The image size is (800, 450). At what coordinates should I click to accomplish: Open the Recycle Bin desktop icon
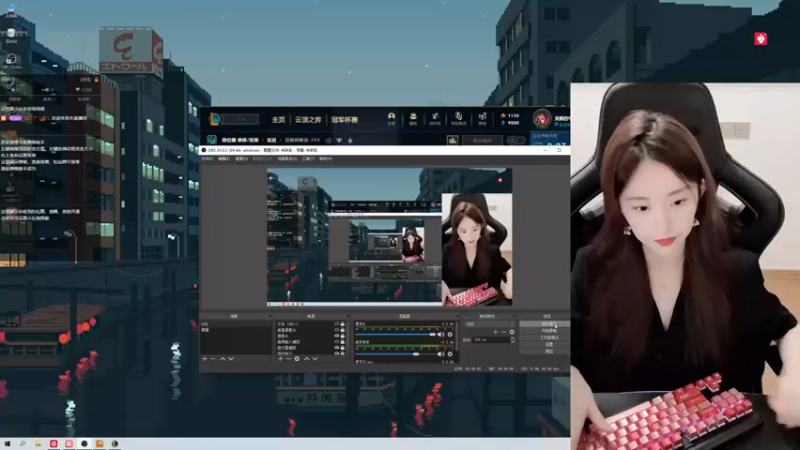pos(11,36)
